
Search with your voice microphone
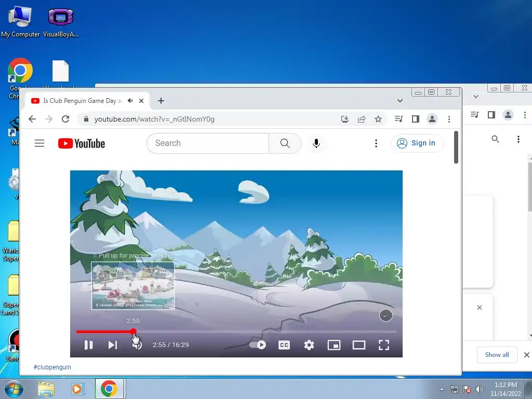316,143
